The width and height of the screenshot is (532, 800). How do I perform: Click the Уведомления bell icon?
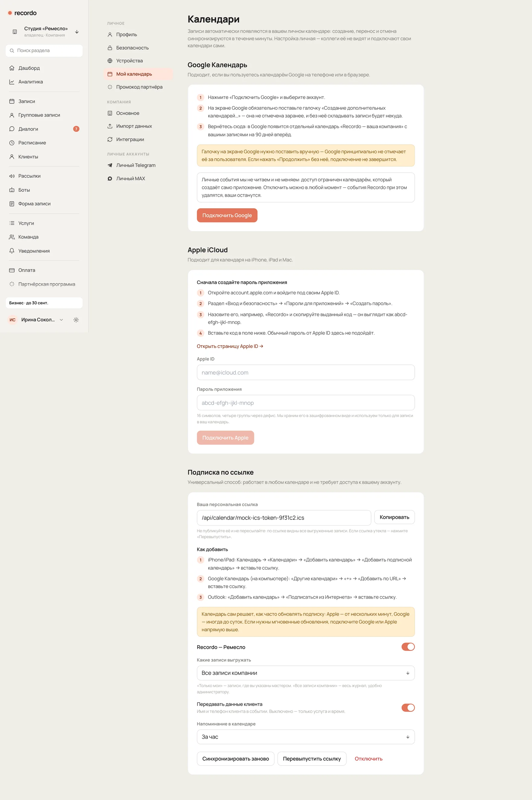(12, 251)
